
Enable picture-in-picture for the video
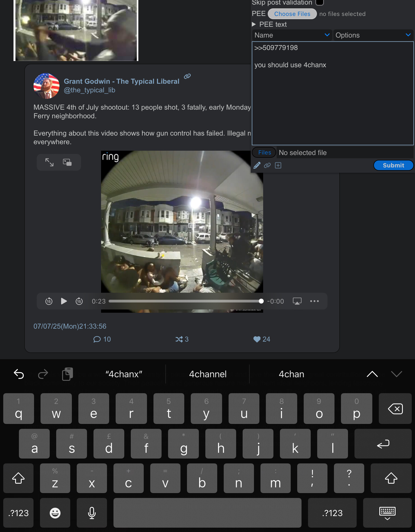tap(67, 162)
